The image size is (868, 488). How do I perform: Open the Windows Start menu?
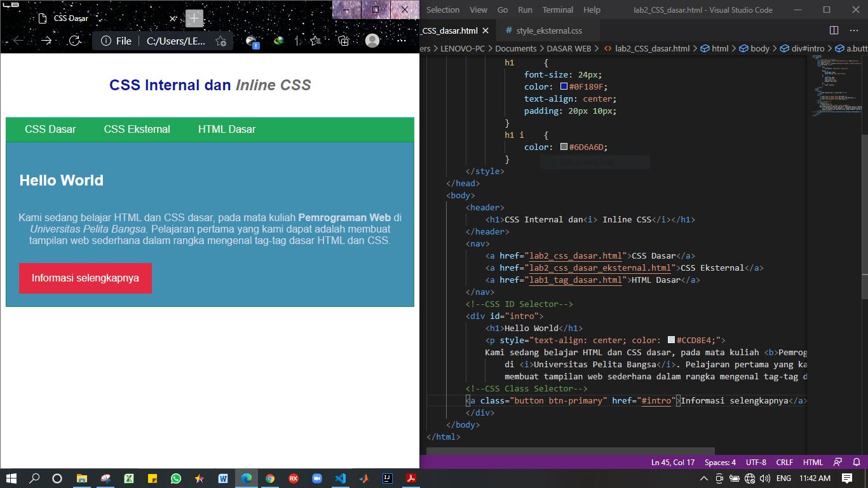(11, 478)
